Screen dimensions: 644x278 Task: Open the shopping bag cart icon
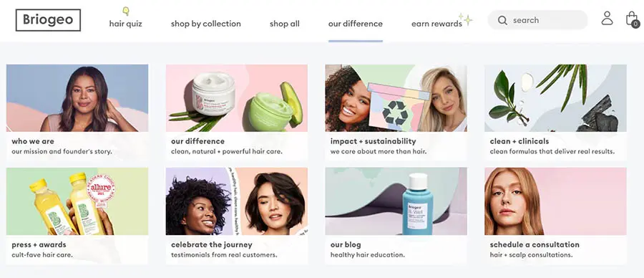632,19
